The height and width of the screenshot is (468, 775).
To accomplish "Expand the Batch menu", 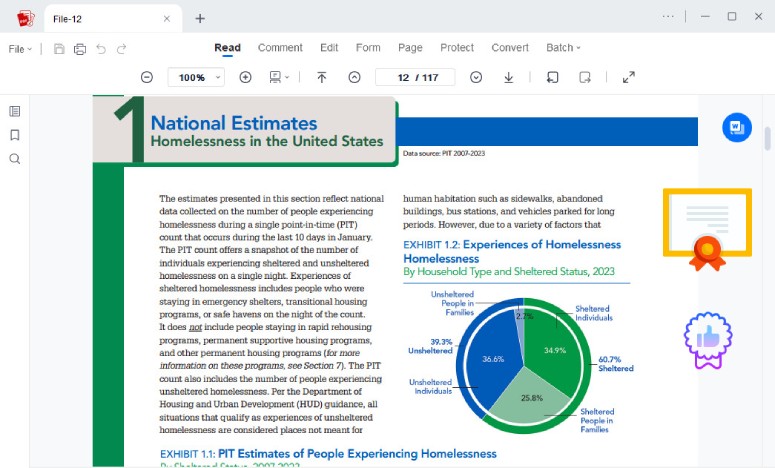I will 563,48.
